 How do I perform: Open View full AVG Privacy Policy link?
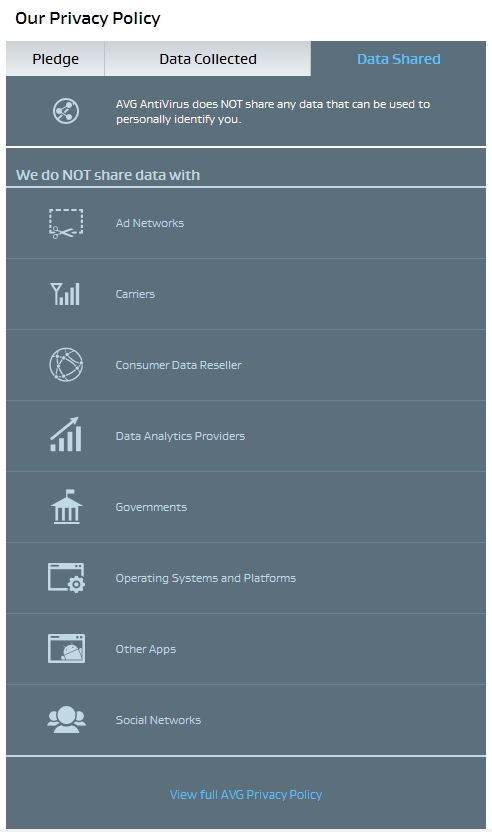point(246,794)
